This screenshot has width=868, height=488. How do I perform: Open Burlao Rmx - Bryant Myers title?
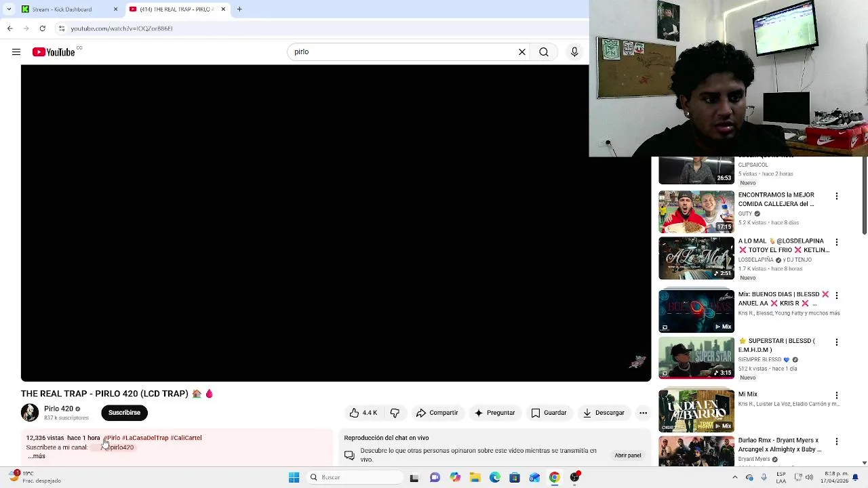coord(780,445)
